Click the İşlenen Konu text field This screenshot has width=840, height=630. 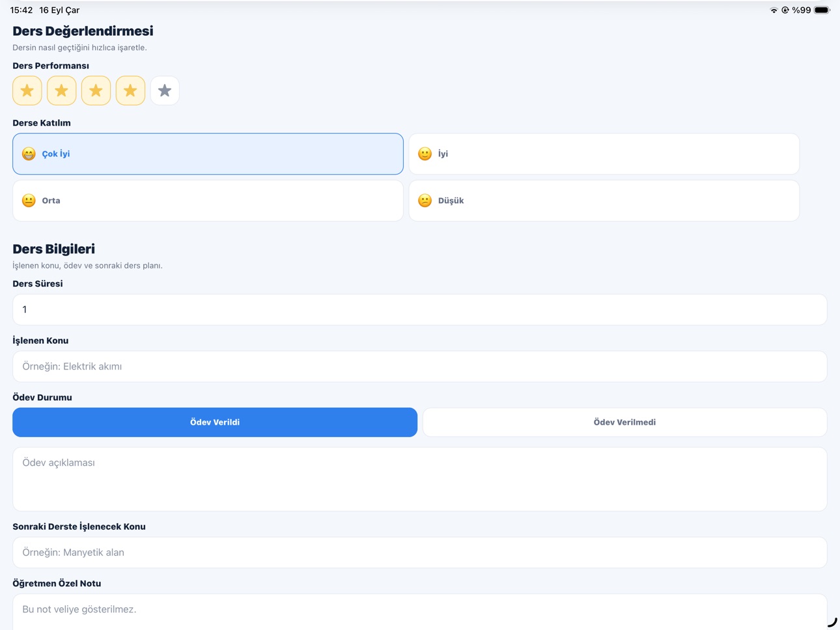(x=420, y=366)
